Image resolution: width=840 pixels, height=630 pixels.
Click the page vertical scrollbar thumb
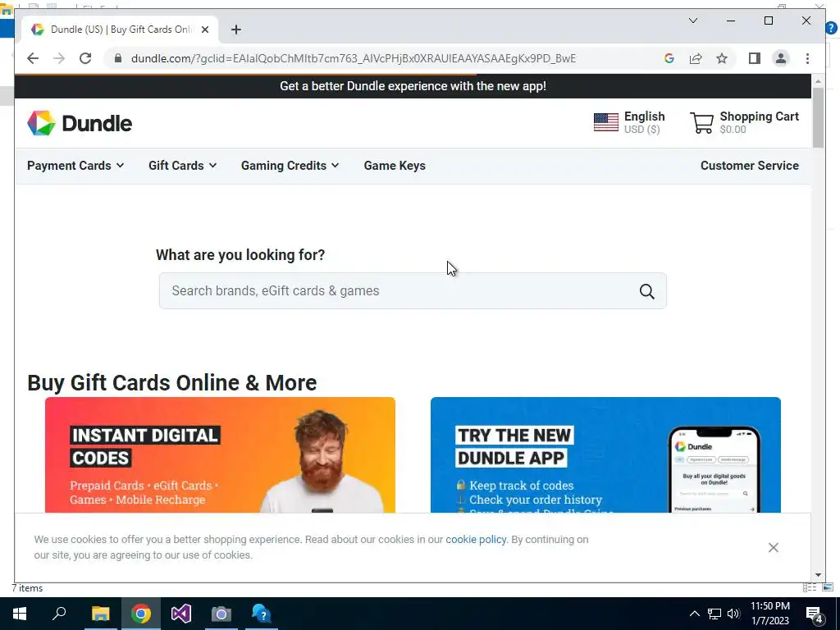(818, 117)
